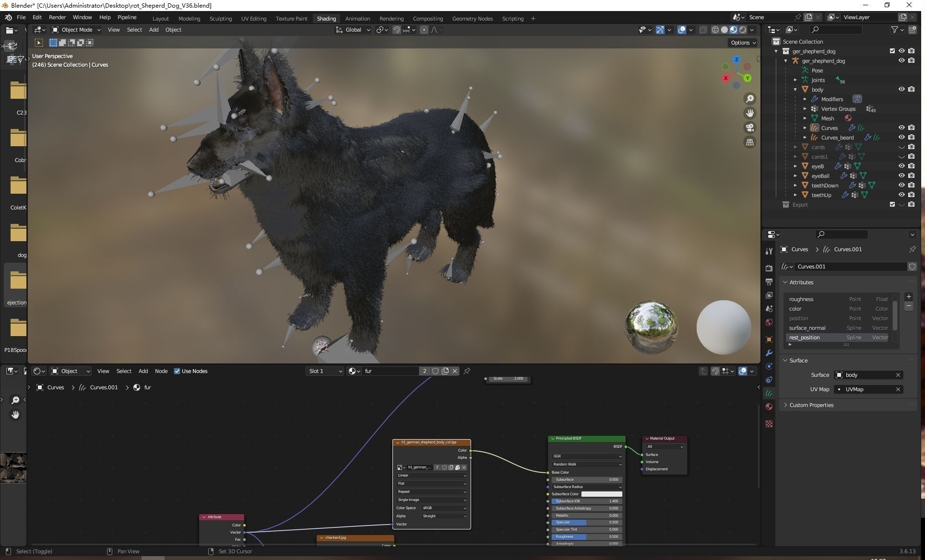Open the Tool properties tab
The height and width of the screenshot is (560, 925).
click(x=769, y=251)
